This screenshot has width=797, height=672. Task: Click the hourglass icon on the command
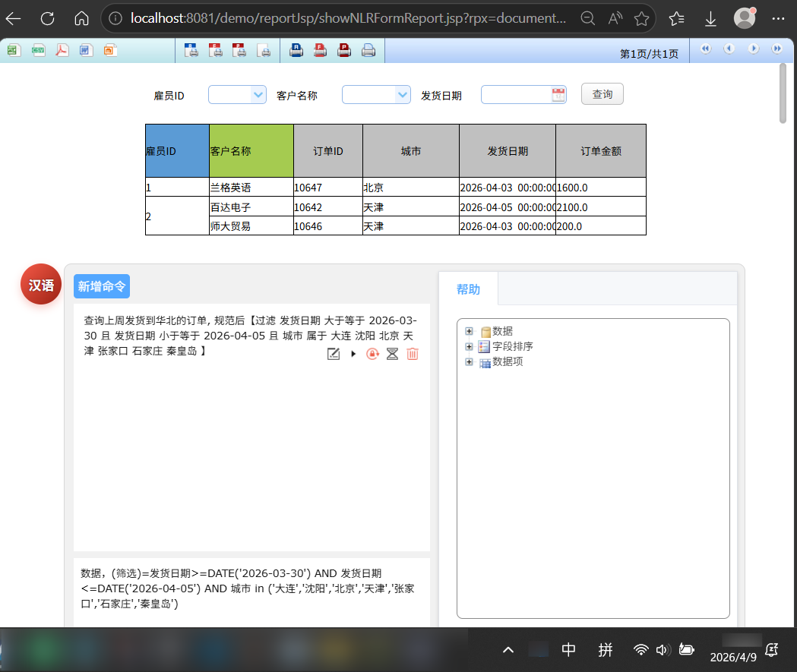pos(392,354)
